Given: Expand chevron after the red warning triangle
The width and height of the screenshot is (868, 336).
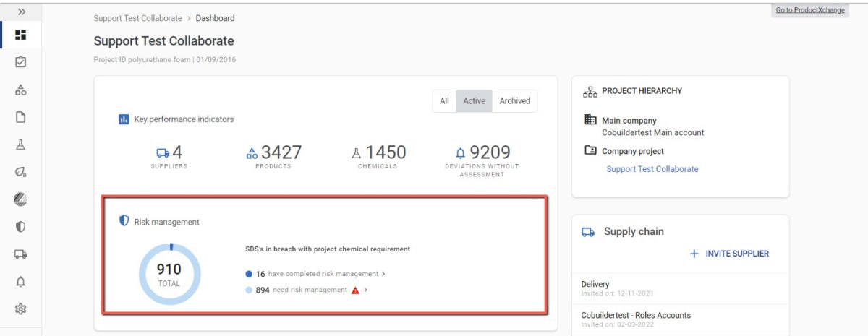Looking at the screenshot, I should coord(366,290).
